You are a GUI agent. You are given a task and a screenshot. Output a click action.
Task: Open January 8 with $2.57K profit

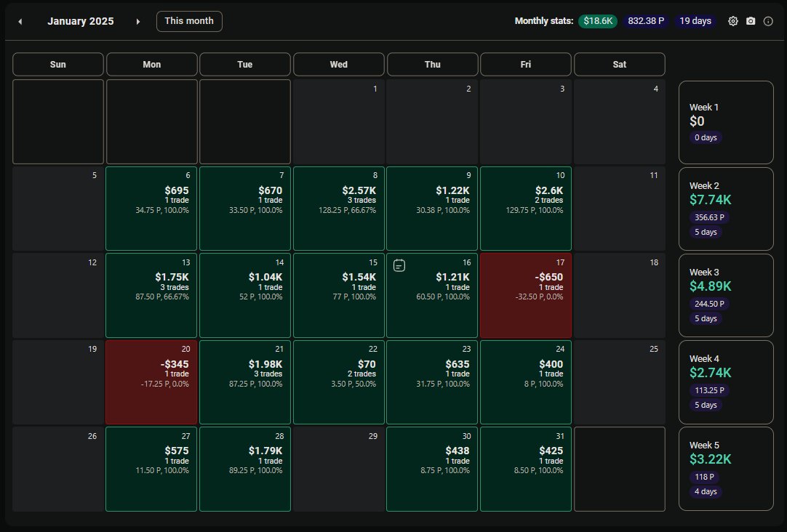coord(339,209)
